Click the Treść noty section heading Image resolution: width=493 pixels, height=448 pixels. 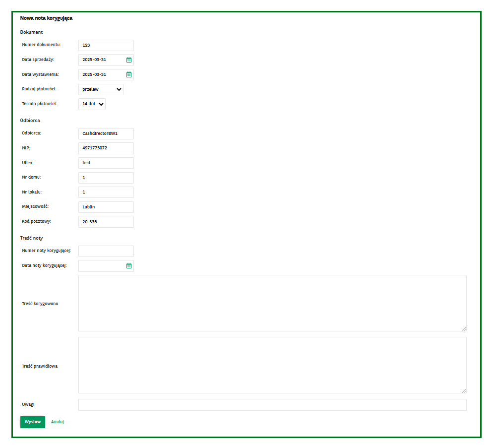tap(31, 238)
